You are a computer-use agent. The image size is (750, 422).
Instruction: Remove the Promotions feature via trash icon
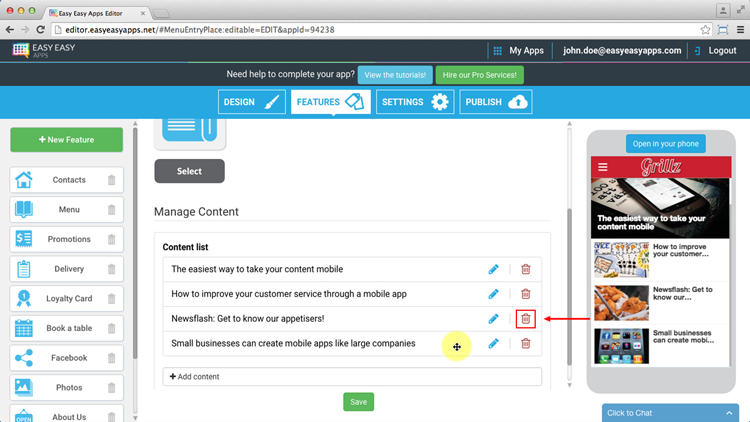111,240
